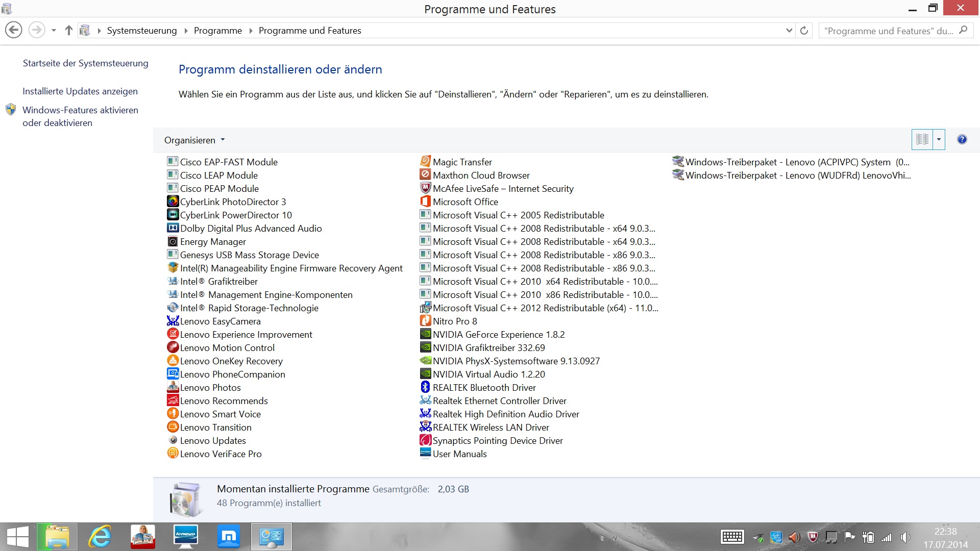
Task: Open Internet Explorer from the taskbar
Action: pos(100,537)
